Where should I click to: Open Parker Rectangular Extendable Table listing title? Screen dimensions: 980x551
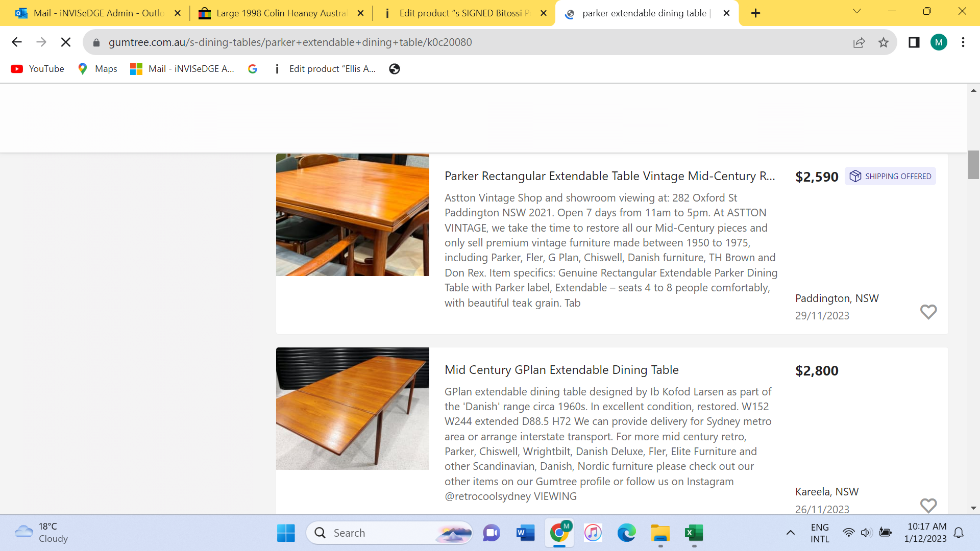coord(609,176)
